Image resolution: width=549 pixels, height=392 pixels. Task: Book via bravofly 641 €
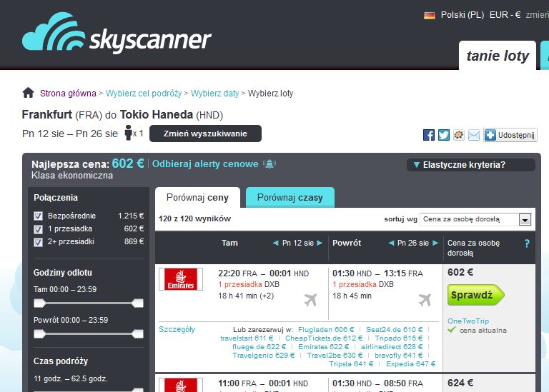(398, 356)
